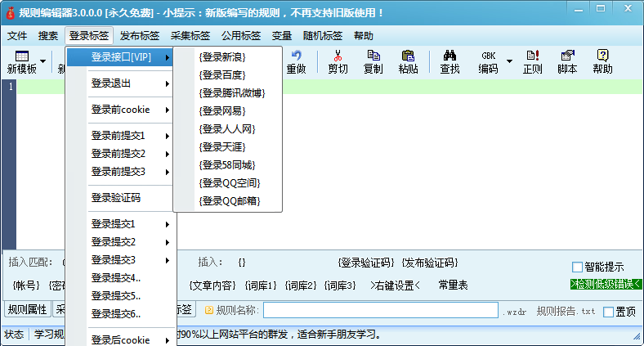Image resolution: width=644 pixels, height=346 pixels.
Task: Click the app logo in title bar
Action: [x=10, y=13]
